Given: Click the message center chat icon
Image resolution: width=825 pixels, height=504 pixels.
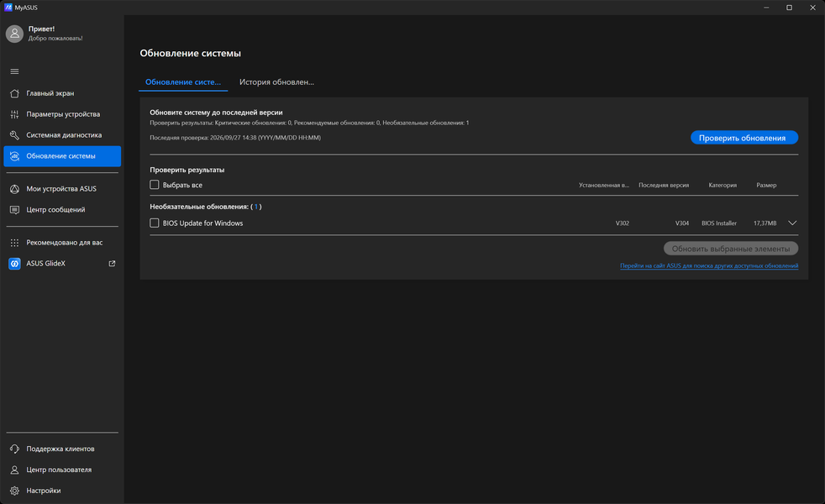Looking at the screenshot, I should (x=15, y=210).
